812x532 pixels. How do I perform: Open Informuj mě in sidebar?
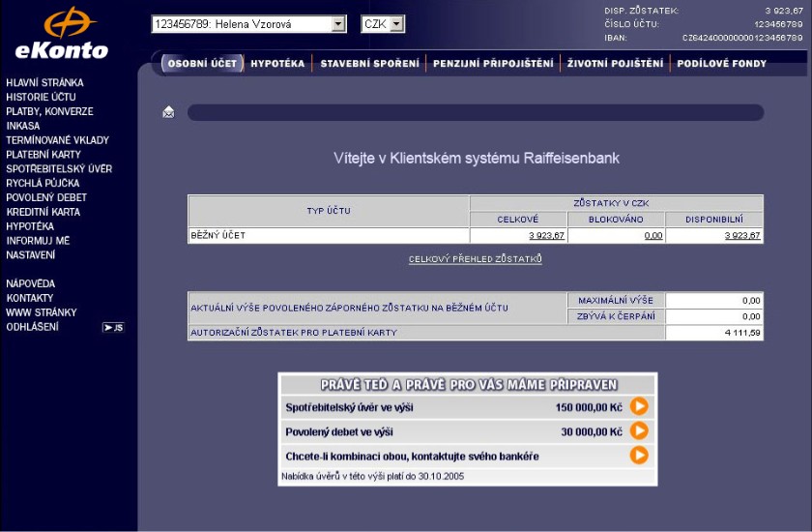coord(38,240)
